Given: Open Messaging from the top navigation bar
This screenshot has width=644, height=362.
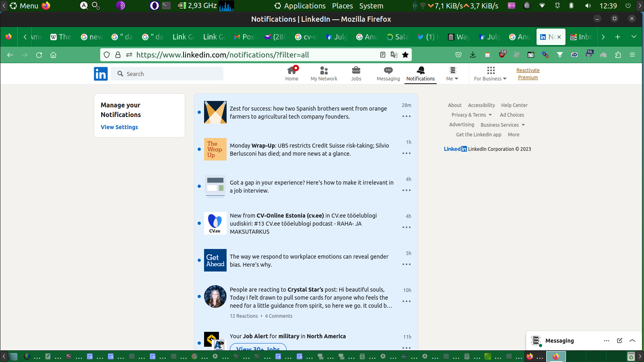Looking at the screenshot, I should pos(388,74).
